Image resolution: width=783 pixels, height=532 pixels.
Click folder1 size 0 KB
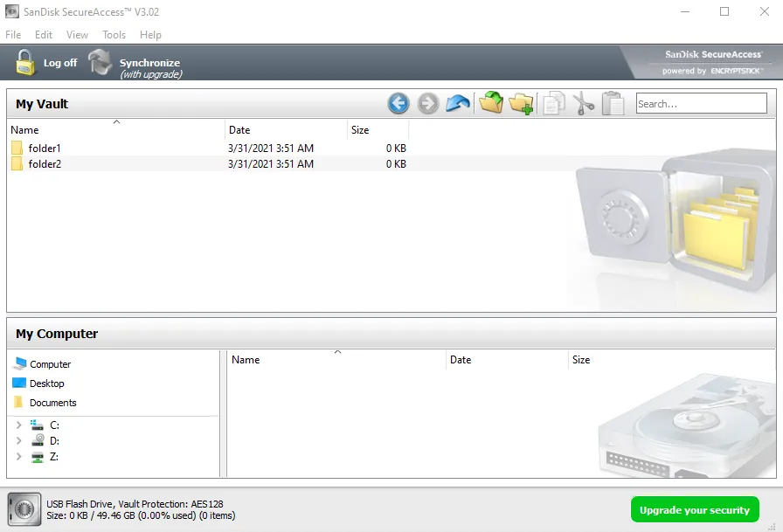396,149
